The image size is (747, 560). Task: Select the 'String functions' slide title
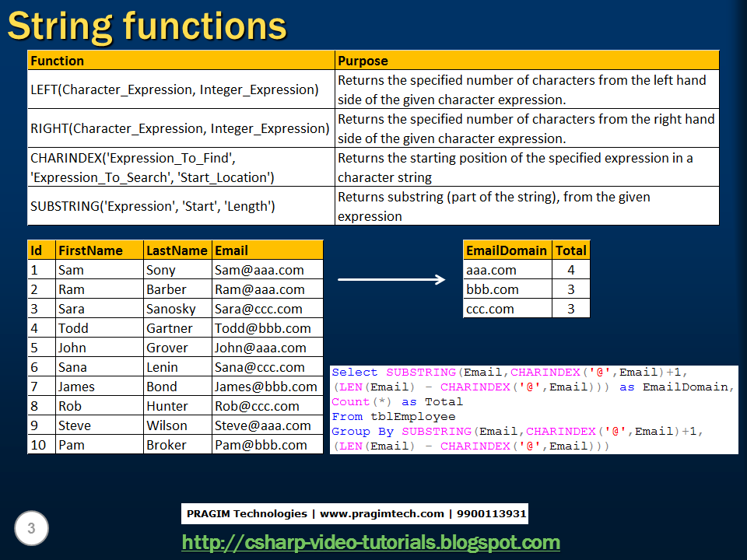[147, 26]
